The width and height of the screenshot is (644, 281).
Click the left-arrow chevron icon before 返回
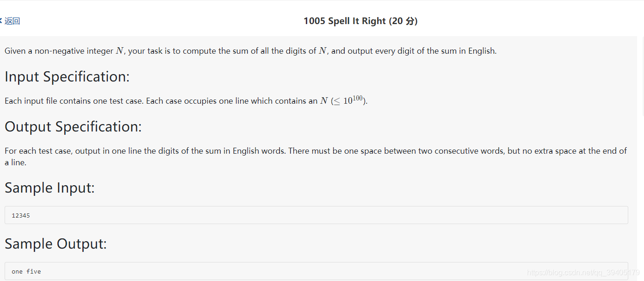click(x=2, y=21)
